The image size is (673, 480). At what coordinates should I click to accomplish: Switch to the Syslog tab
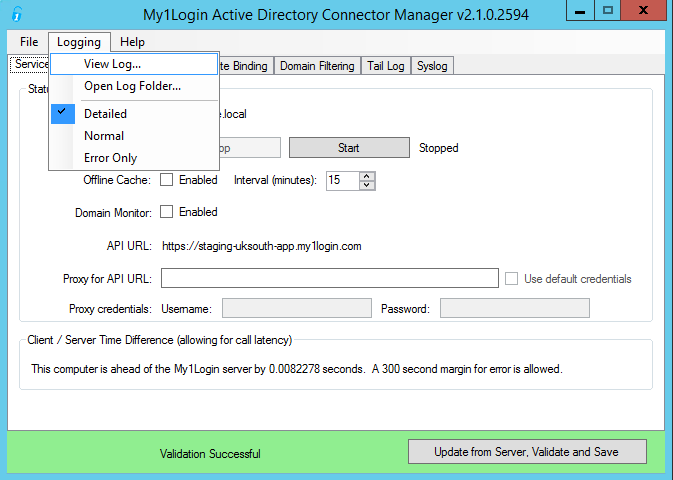point(432,66)
